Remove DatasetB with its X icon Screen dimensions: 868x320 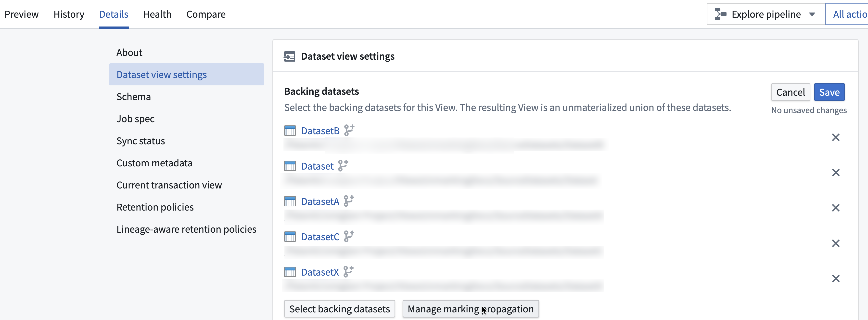(x=835, y=137)
